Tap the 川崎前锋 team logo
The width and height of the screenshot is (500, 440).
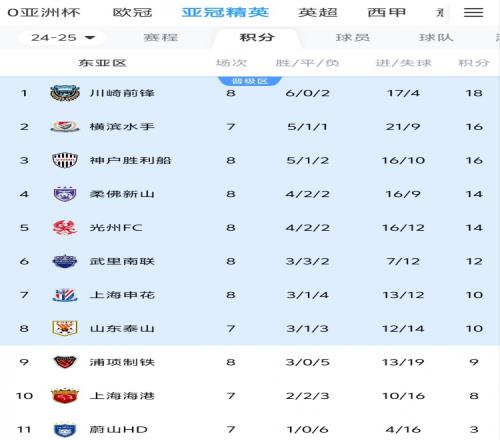click(65, 93)
